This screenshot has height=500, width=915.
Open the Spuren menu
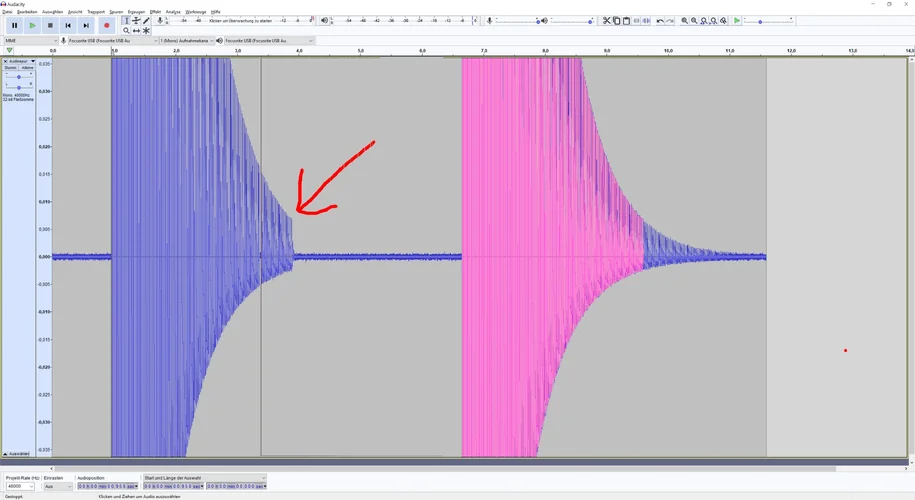116,12
